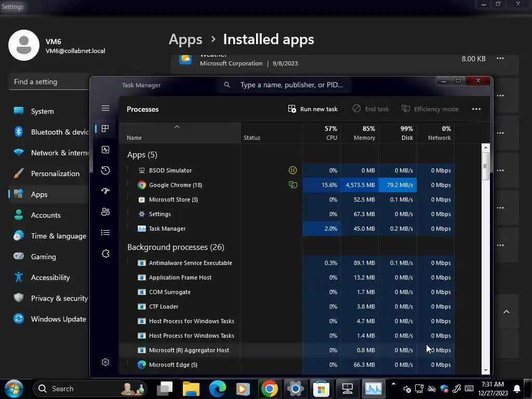This screenshot has width=532, height=399.
Task: Open Performance page icon in Task Manager sidebar
Action: click(x=105, y=150)
